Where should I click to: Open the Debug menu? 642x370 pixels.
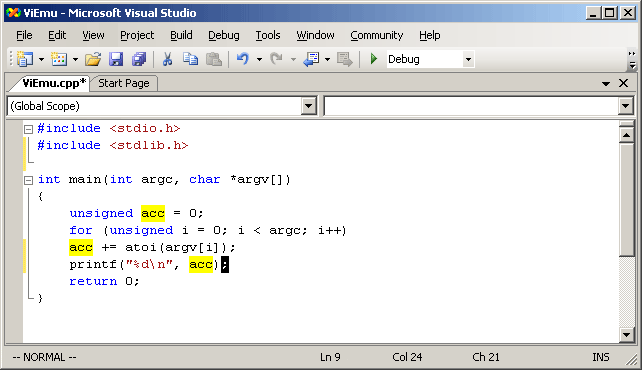pos(224,36)
